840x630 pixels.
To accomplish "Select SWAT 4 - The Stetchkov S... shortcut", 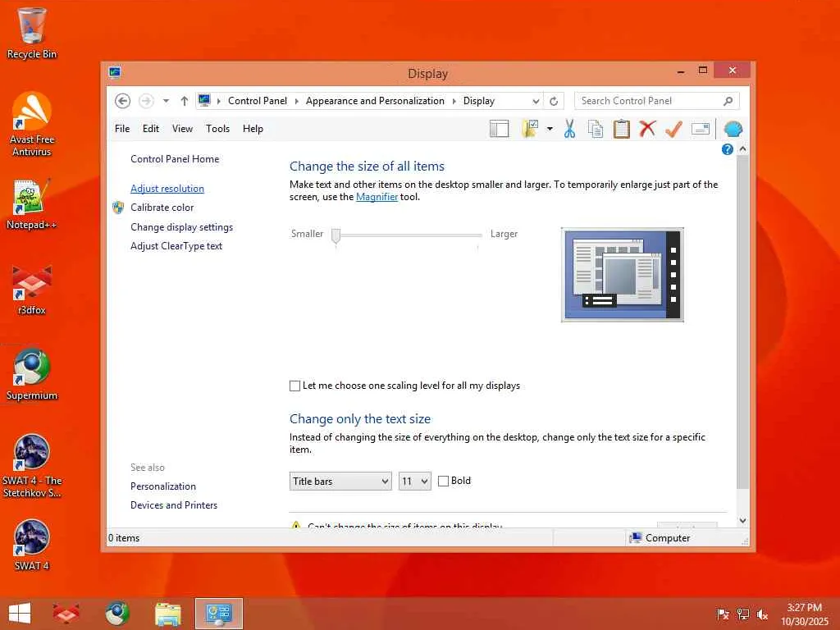I will 32,466.
